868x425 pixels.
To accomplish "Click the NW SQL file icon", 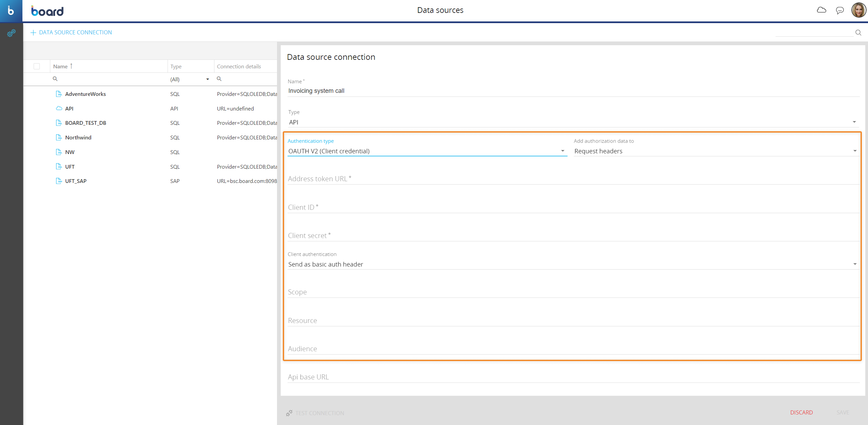I will point(59,152).
